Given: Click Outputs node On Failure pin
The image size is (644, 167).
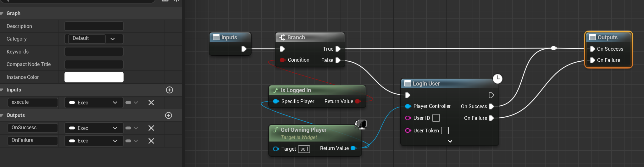Looking at the screenshot, I should click(592, 60).
